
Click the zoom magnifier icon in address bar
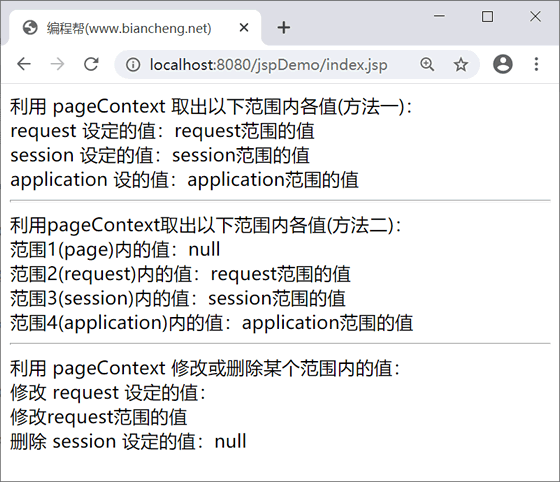tap(427, 65)
